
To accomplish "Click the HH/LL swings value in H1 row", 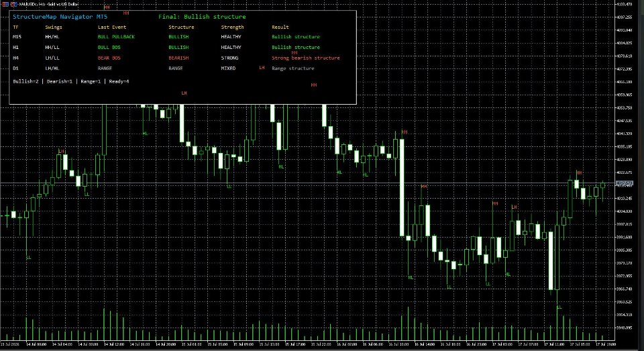I will (x=52, y=47).
